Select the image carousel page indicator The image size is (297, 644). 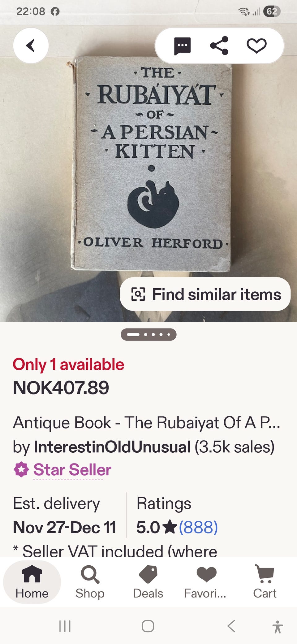[x=148, y=334]
